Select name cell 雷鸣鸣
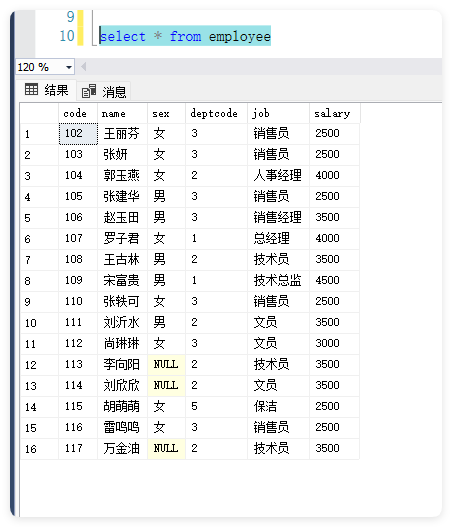 (122, 428)
